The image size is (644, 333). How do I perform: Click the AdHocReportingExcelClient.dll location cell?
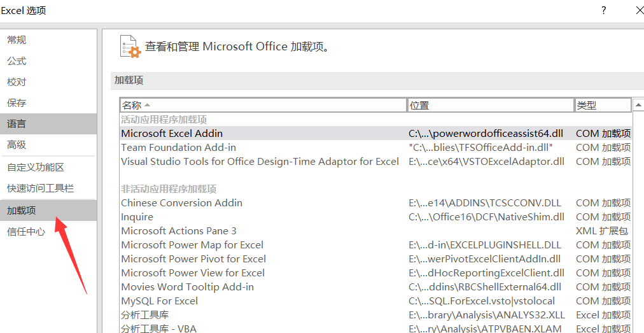pyautogui.click(x=486, y=273)
